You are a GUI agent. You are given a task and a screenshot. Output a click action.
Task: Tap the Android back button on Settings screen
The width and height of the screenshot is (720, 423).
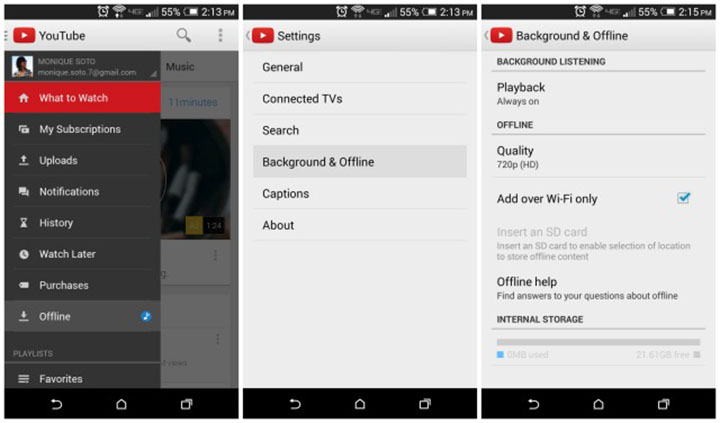coord(295,404)
